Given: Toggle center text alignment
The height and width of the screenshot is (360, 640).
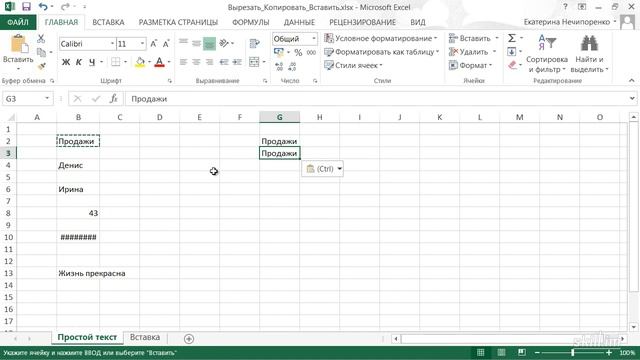Looking at the screenshot, I should (196, 62).
